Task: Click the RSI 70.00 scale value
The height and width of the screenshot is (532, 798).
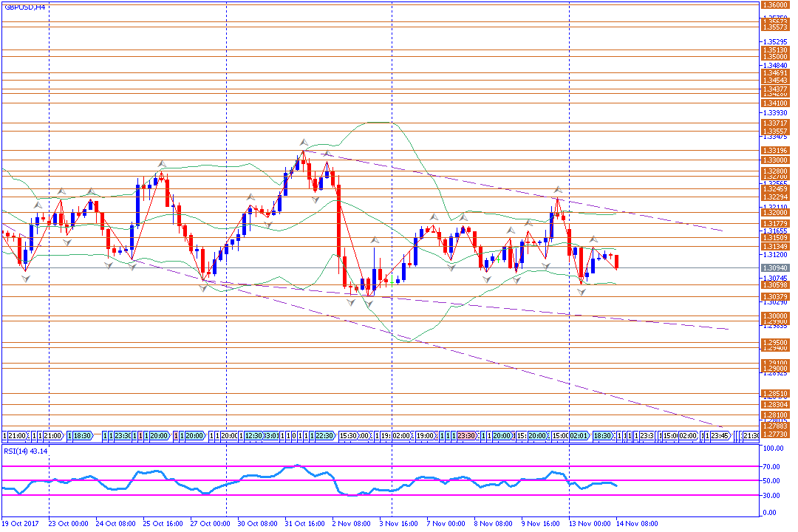Action: (x=771, y=467)
